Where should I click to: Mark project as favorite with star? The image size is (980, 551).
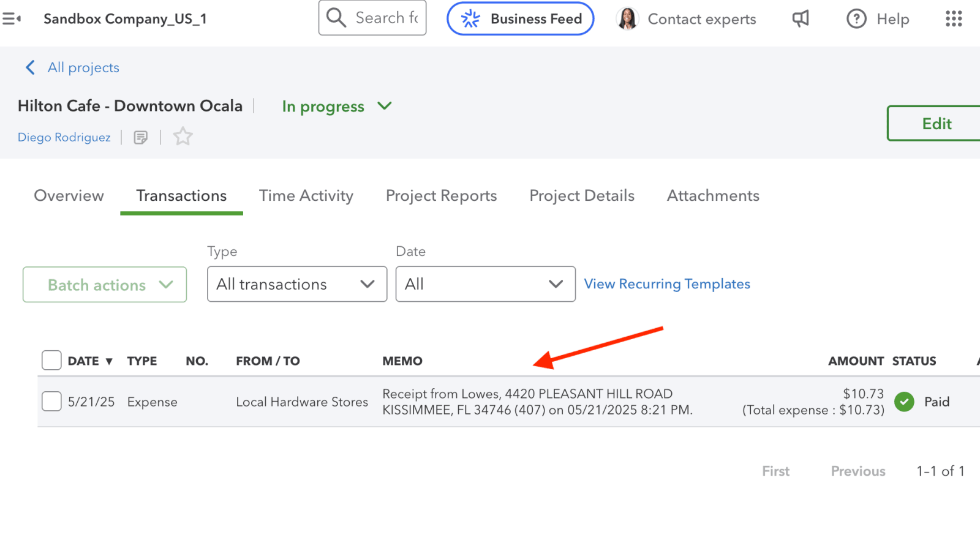[183, 137]
